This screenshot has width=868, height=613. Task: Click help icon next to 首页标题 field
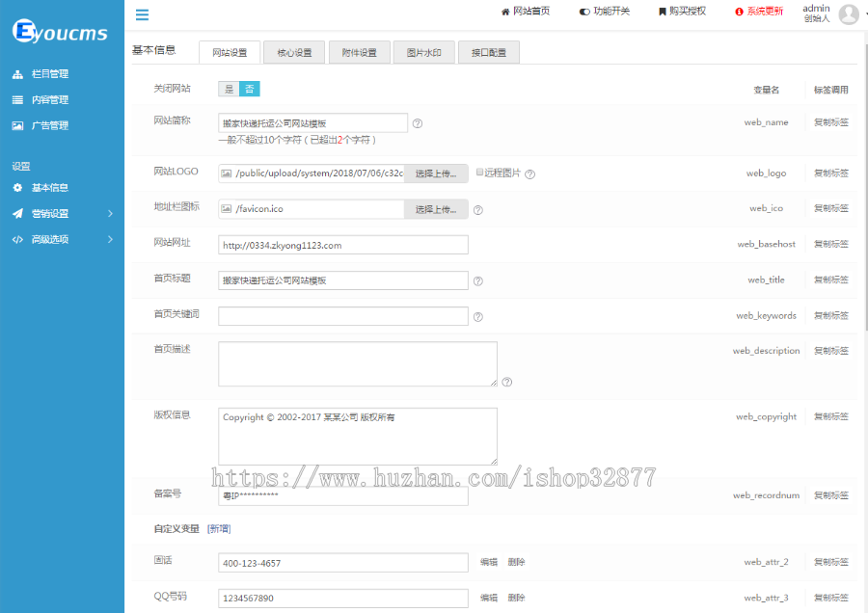pos(478,281)
